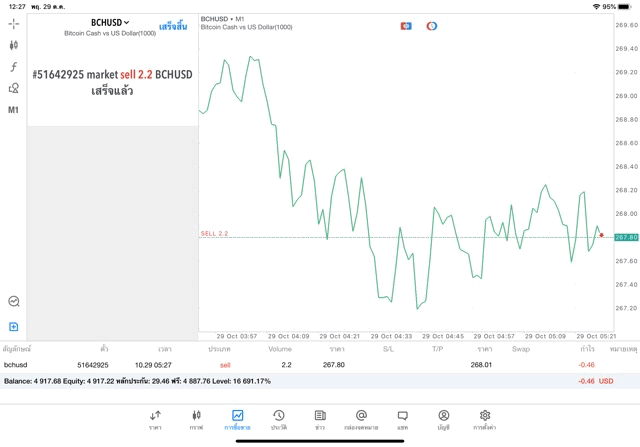This screenshot has width=640, height=447.
Task: Select ticket number 51642925 in the table
Action: (93, 365)
